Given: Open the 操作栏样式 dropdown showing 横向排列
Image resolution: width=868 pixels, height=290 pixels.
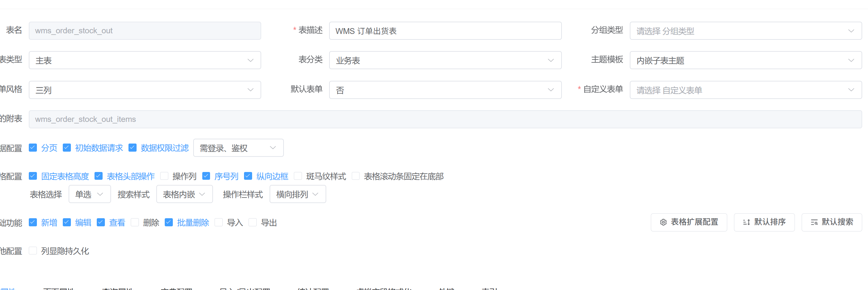Looking at the screenshot, I should pos(297,194).
